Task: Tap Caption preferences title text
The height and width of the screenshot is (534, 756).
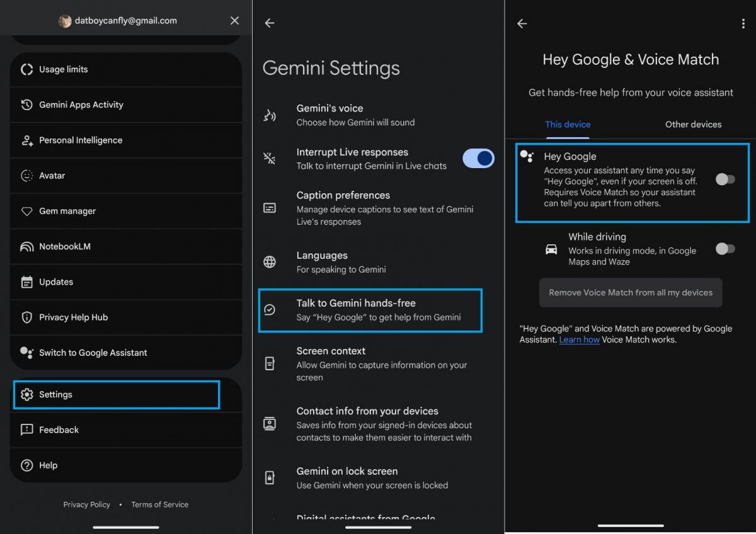Action: click(x=343, y=195)
